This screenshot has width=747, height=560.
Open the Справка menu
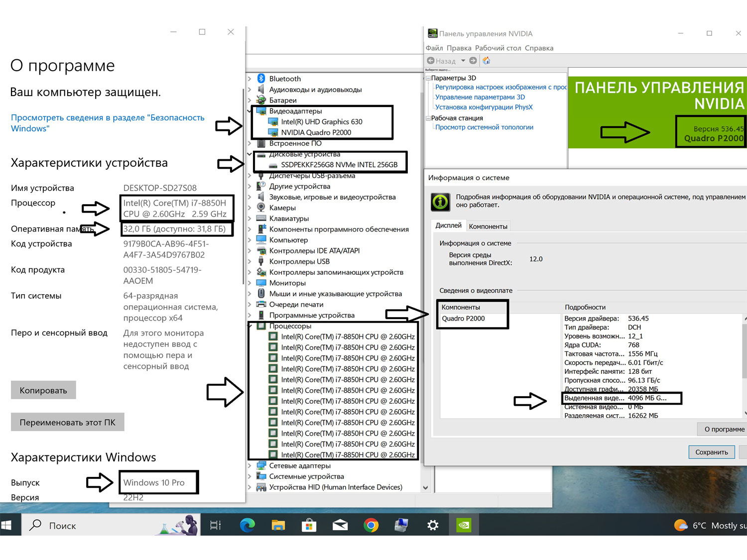coord(539,48)
